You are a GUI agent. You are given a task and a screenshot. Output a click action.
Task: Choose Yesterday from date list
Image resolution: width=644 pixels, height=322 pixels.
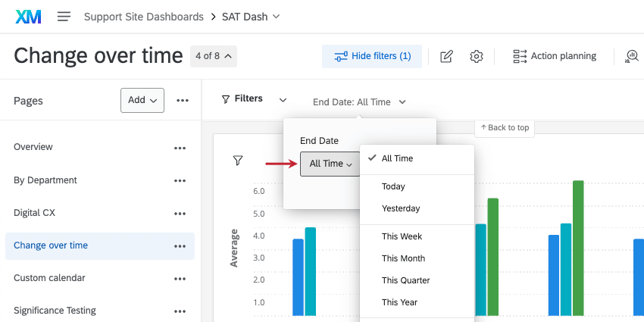(x=401, y=208)
